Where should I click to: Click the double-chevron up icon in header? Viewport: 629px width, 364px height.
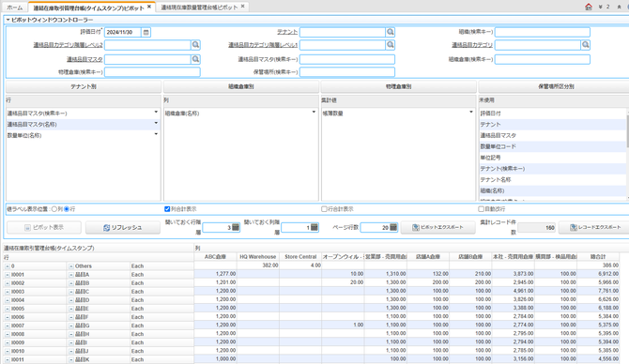point(619,7)
